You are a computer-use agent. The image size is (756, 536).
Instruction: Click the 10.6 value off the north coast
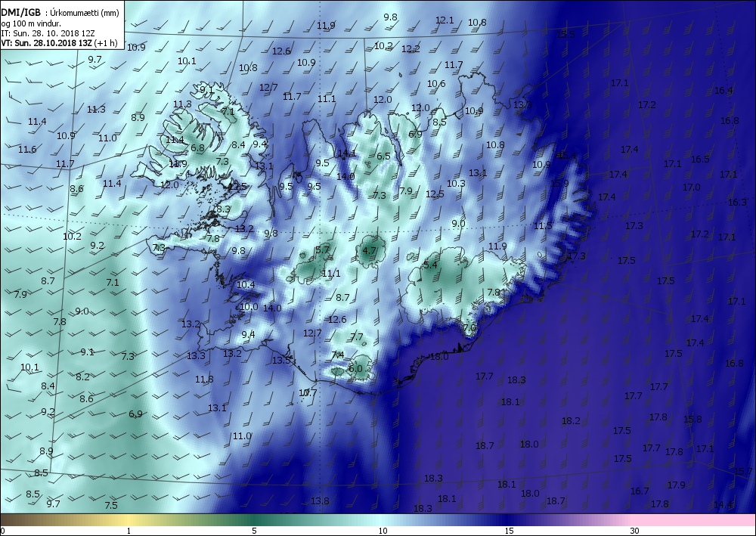tap(436, 83)
